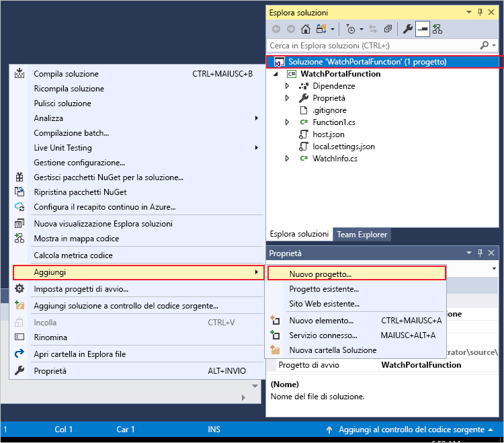Expand the Dipendenze node
The image size is (504, 443).
click(287, 86)
